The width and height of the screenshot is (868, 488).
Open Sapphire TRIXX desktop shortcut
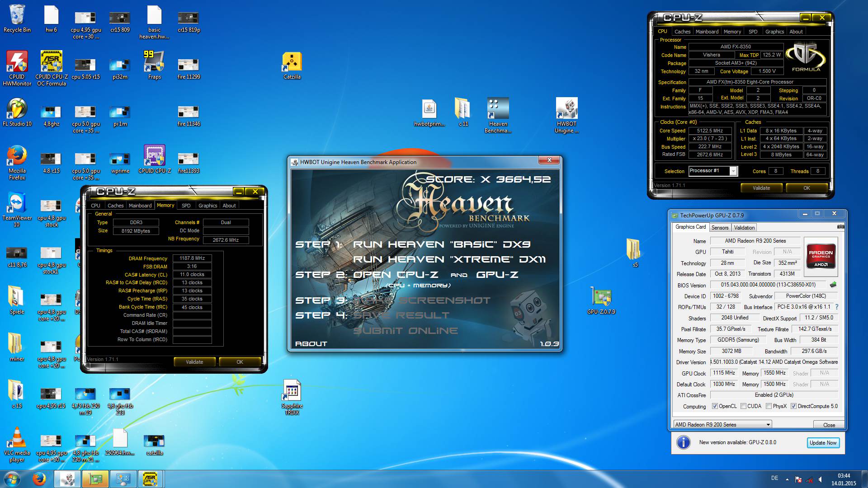coord(292,398)
